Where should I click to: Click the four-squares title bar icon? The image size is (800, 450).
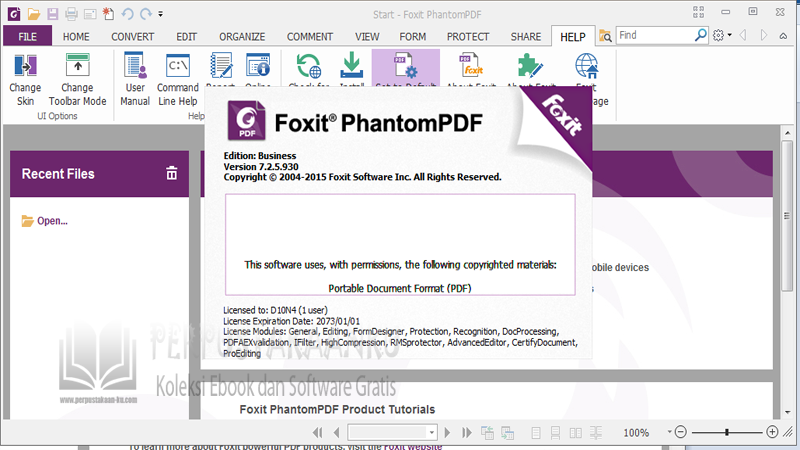pos(698,12)
